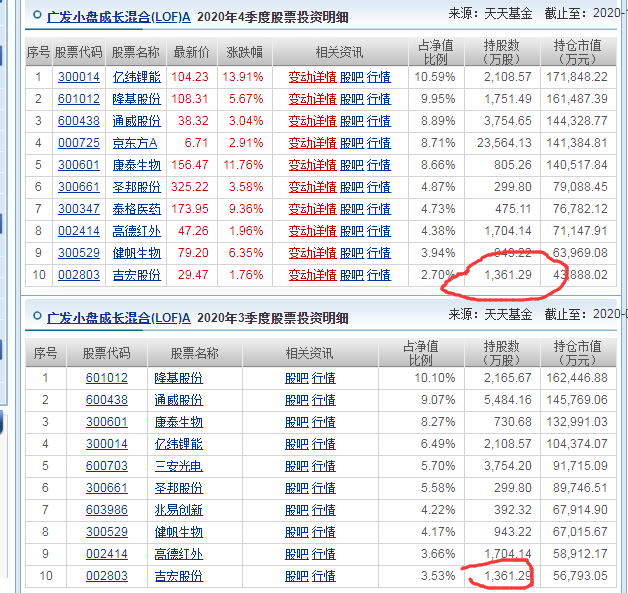Click 健帆生物 in the Q4 table

coord(137,253)
